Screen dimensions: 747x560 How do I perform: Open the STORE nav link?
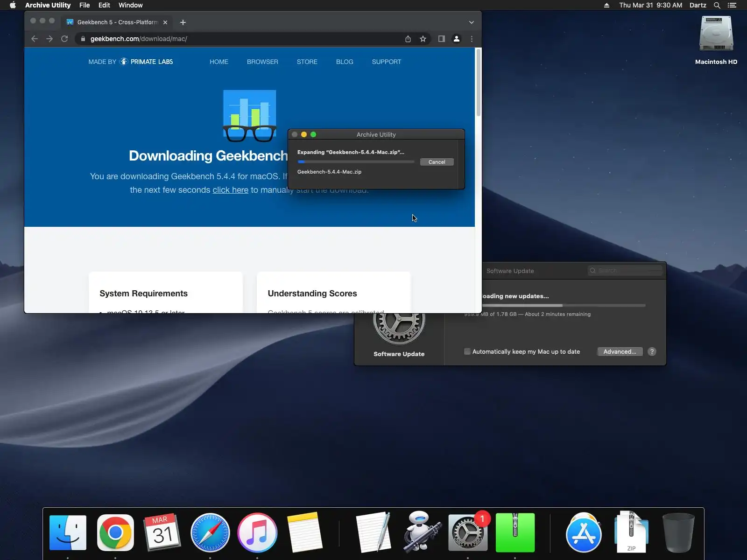[307, 62]
